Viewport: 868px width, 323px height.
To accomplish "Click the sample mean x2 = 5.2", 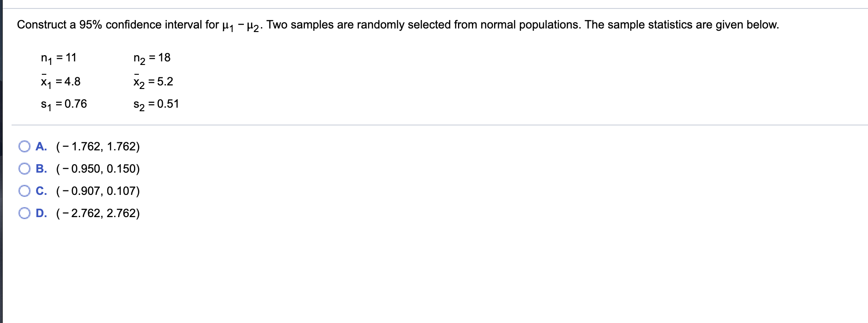I will click(x=153, y=81).
